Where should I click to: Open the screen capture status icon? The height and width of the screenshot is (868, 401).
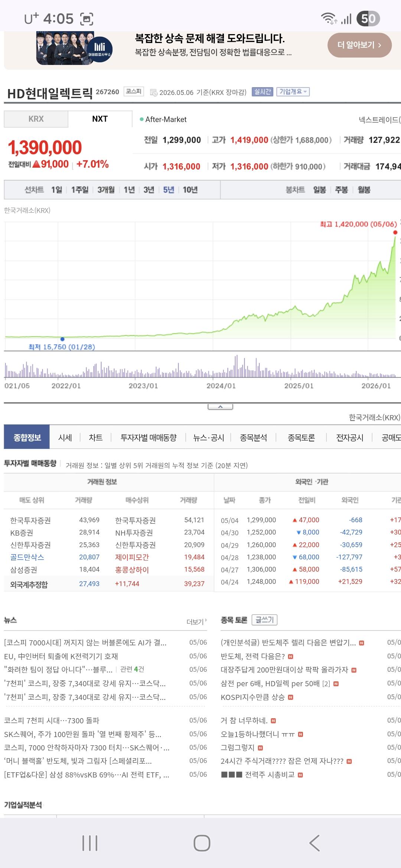[x=87, y=19]
